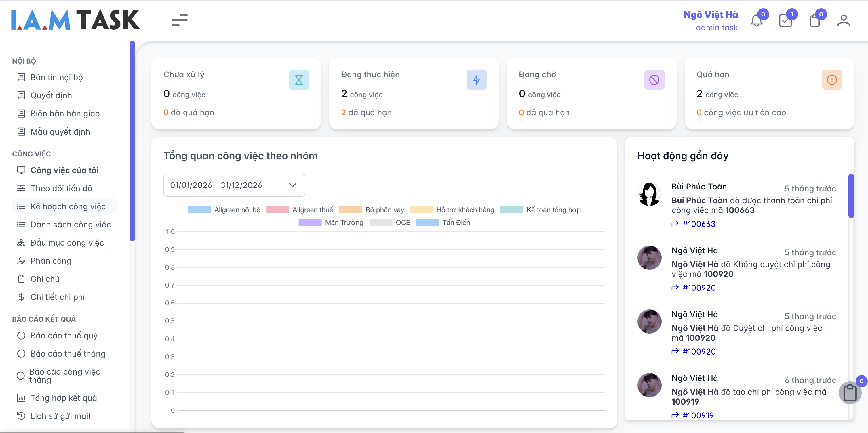Toggle Allgreen thuế legend series
868x433 pixels.
click(x=300, y=210)
